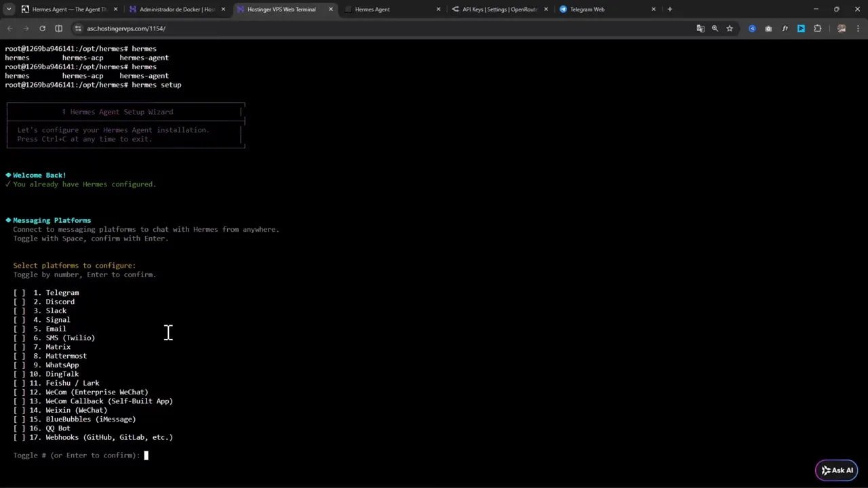Click the 'Welcome Back!' heading text
Image resolution: width=868 pixels, height=488 pixels.
(39, 175)
